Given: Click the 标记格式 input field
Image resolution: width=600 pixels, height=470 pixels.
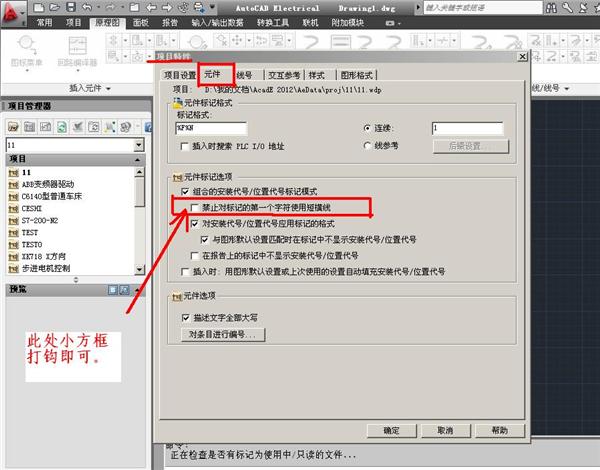Looking at the screenshot, I should pyautogui.click(x=211, y=128).
